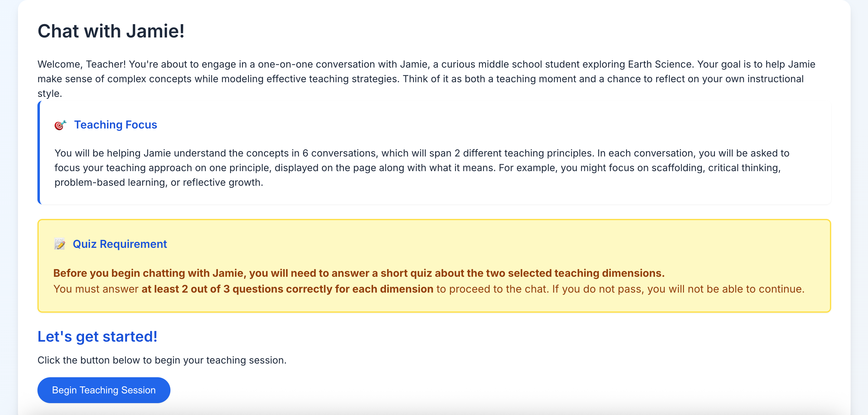Viewport: 868px width, 415px height.
Task: Click the "problem-based learning, or reflective growth" line
Action: tap(158, 182)
